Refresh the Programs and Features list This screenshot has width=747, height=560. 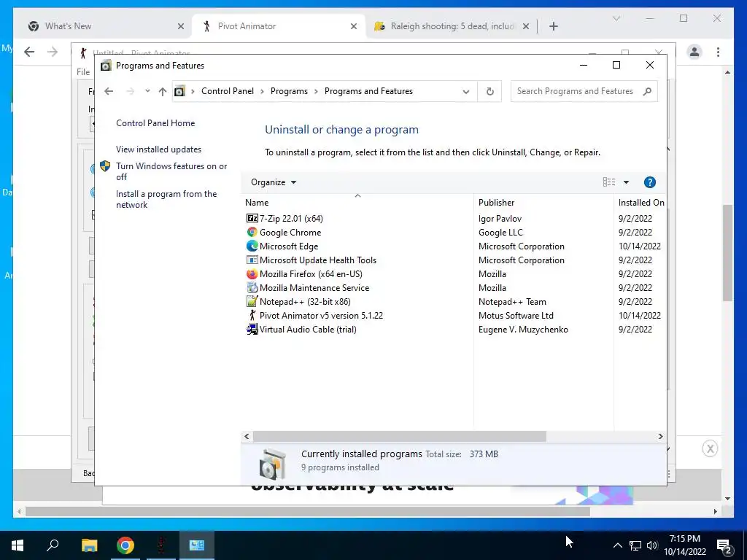pos(489,91)
